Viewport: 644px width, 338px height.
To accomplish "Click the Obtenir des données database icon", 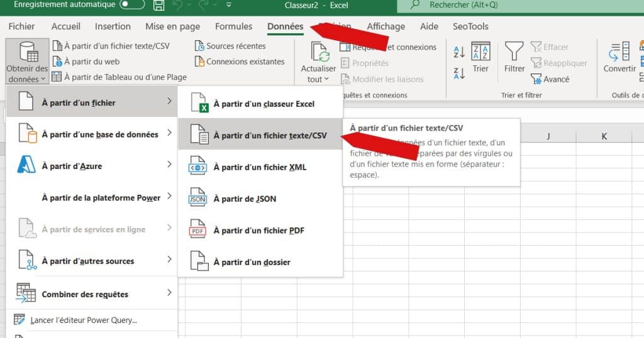I will coord(28,52).
